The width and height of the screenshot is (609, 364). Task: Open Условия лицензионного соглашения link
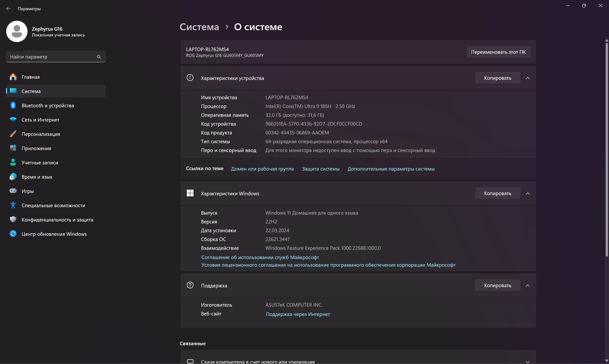pyautogui.click(x=329, y=265)
